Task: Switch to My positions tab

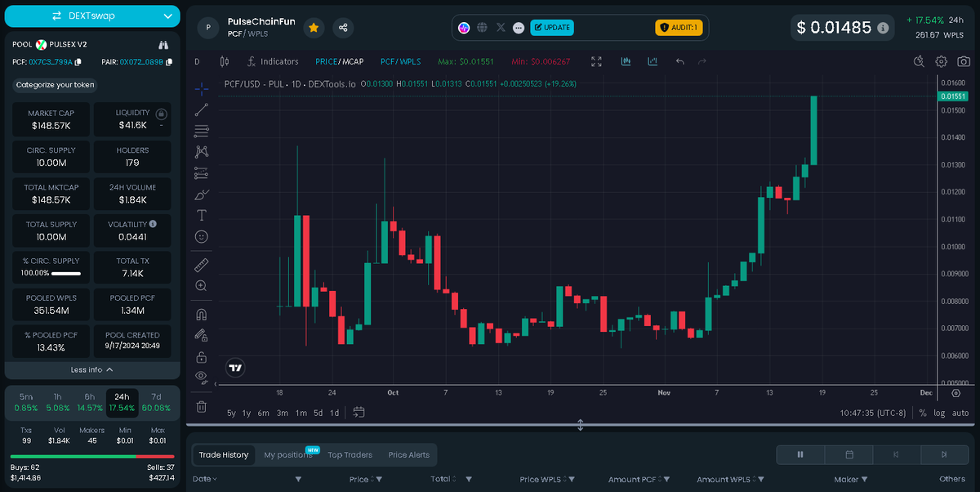Action: tap(288, 454)
